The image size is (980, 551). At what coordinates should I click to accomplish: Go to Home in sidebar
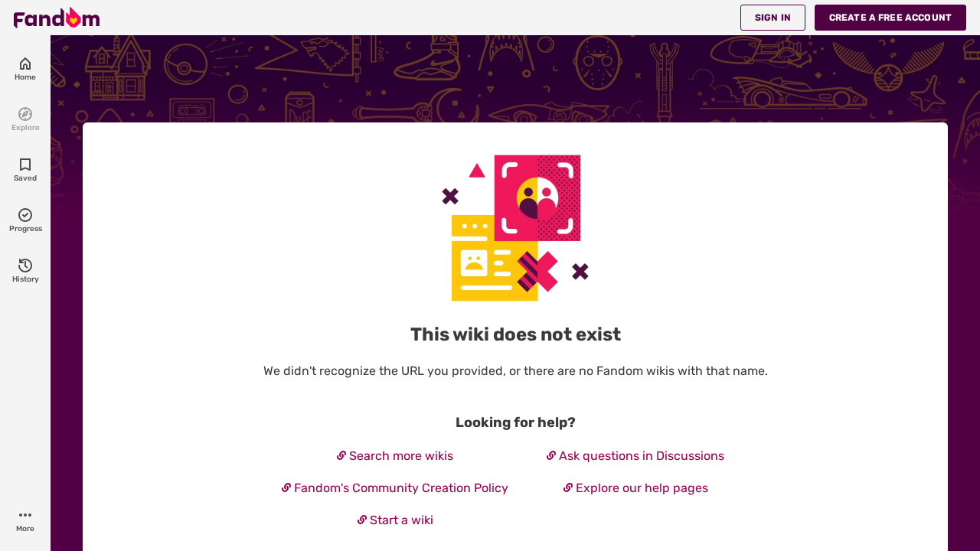pyautogui.click(x=25, y=69)
